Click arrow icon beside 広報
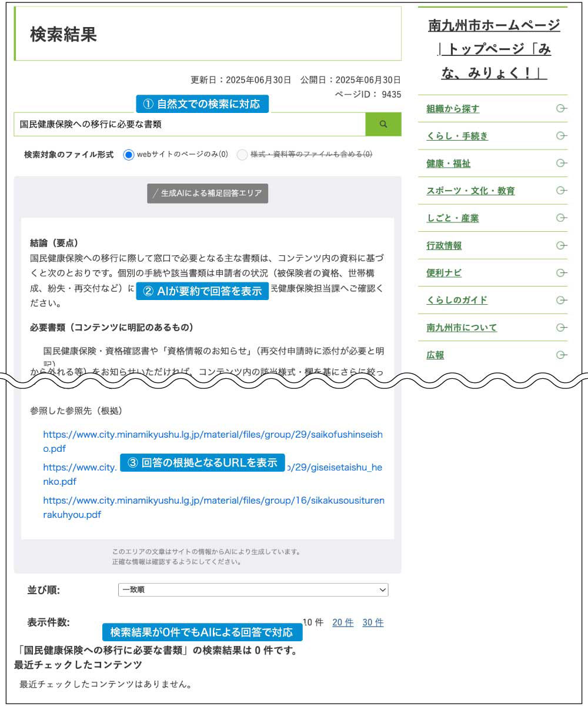588x706 pixels. pyautogui.click(x=561, y=355)
